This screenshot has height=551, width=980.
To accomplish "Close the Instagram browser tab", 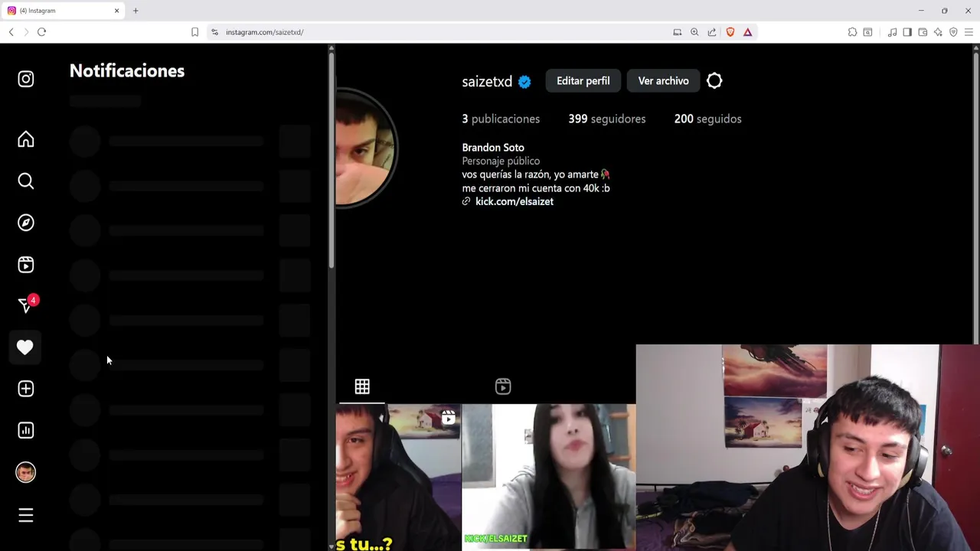I will [x=116, y=11].
